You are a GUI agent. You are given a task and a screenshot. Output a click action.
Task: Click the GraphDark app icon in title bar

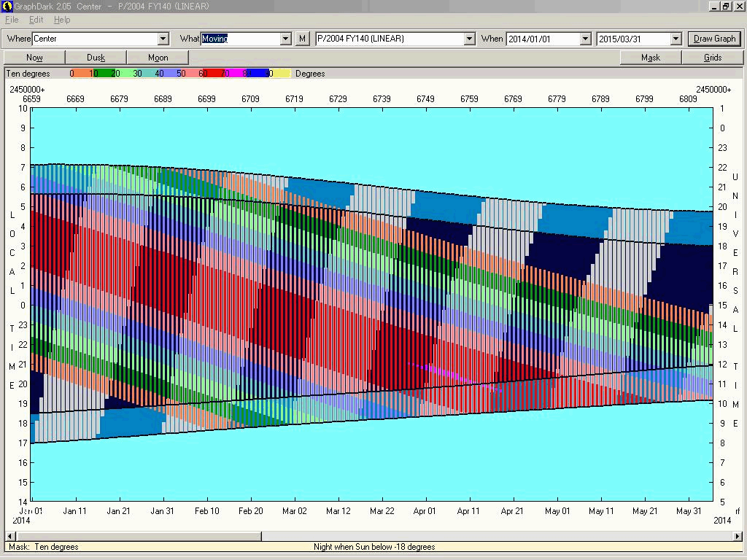click(x=7, y=6)
